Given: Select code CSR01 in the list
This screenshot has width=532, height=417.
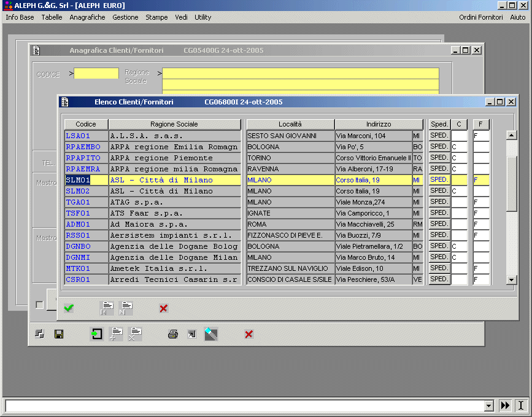Looking at the screenshot, I should click(x=86, y=279).
